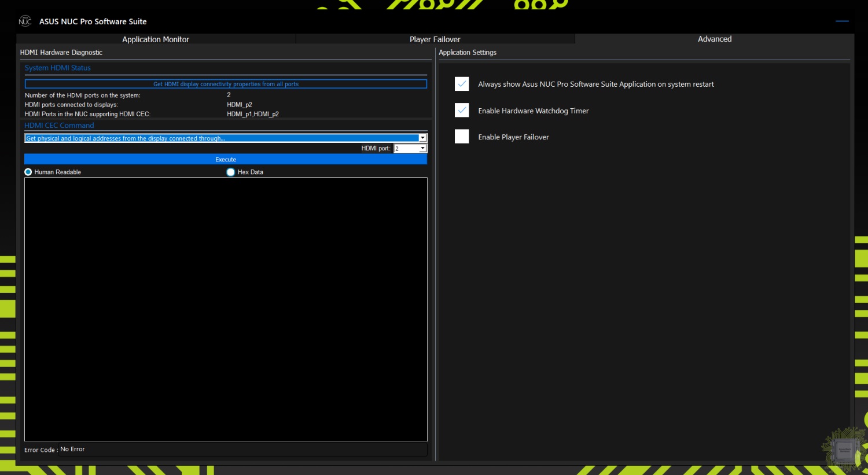This screenshot has height=475, width=868.
Task: Click the Number of the HDMI ports label
Action: click(82, 95)
